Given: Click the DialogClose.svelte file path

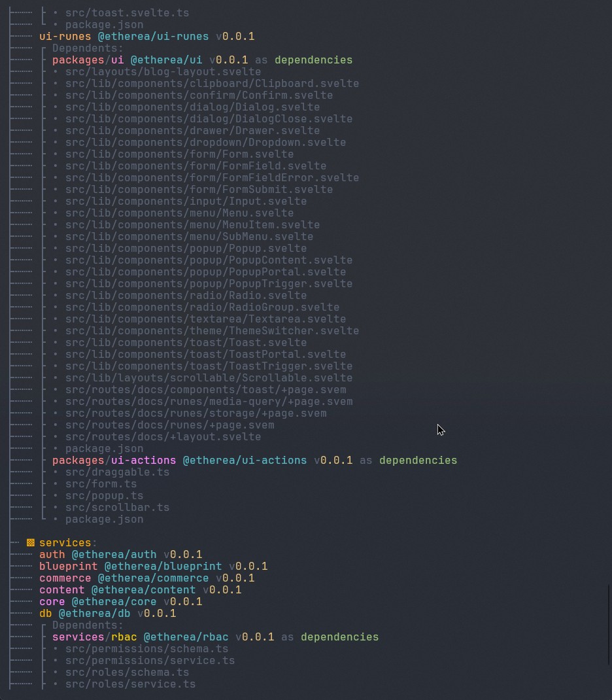Looking at the screenshot, I should point(209,119).
